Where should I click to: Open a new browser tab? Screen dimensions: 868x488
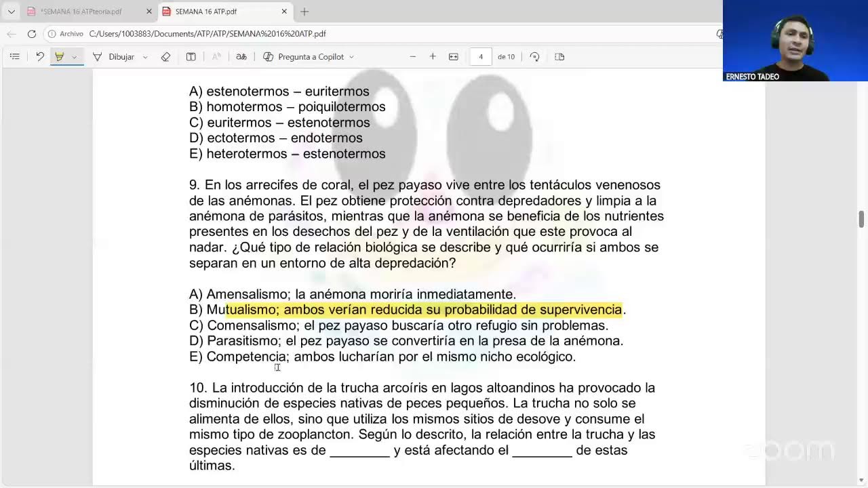tap(304, 12)
